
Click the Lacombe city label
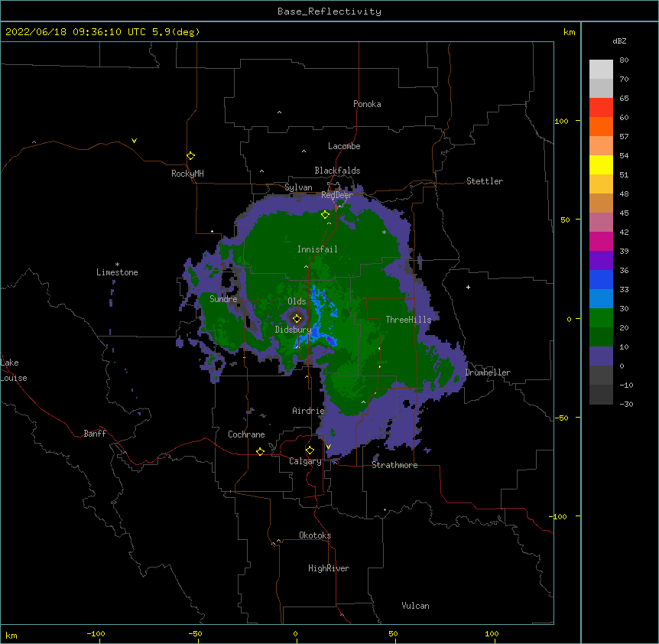pos(344,146)
